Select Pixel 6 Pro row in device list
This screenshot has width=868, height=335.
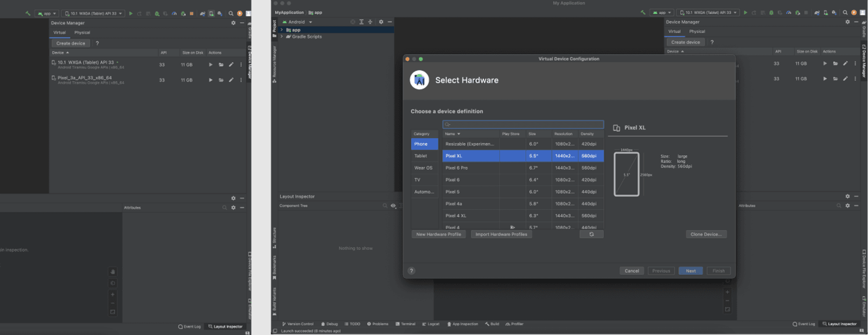click(x=523, y=168)
